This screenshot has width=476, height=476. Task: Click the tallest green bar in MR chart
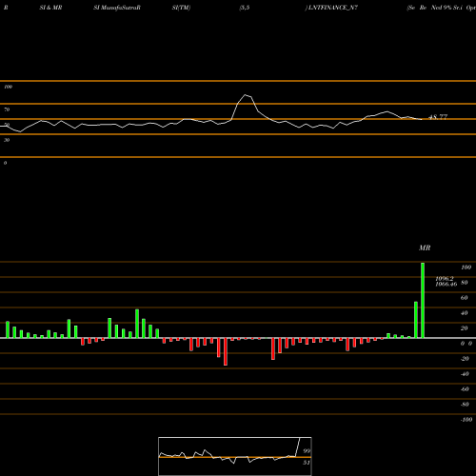pos(423,300)
